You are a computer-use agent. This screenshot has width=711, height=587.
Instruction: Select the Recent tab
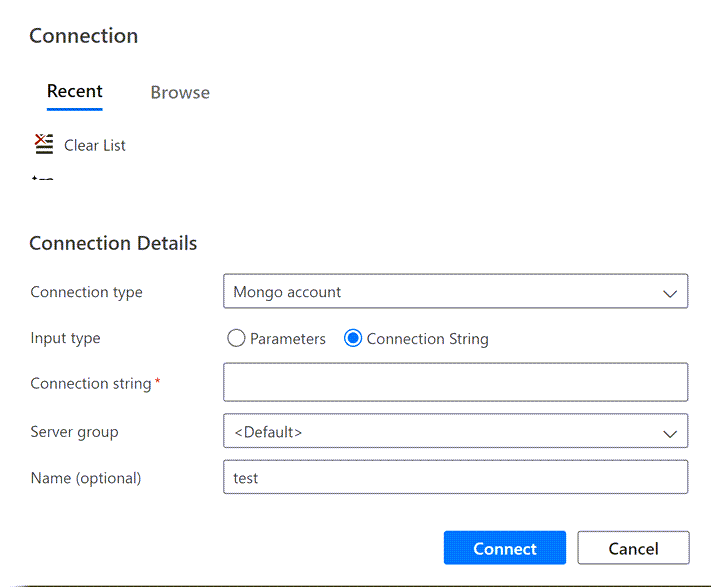(x=75, y=92)
